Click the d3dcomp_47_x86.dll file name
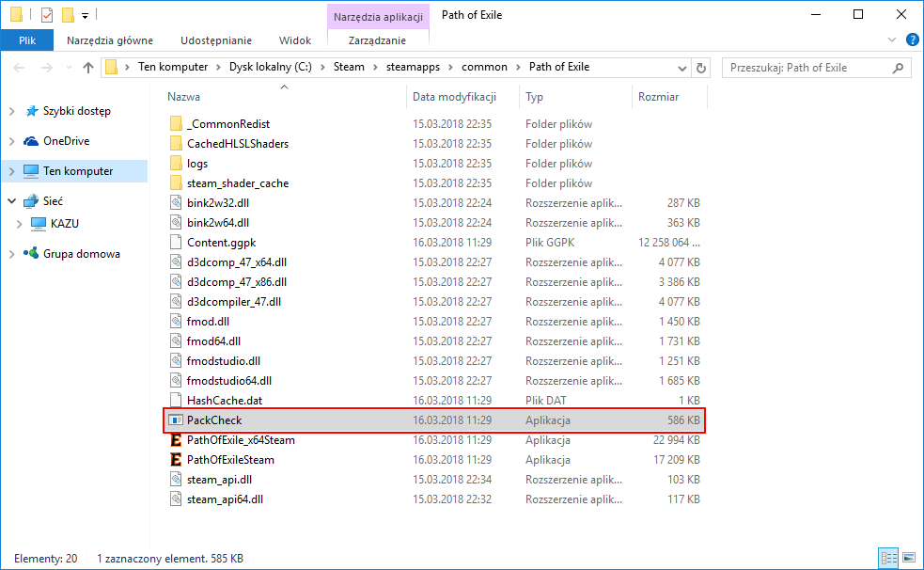Viewport: 924px width, 570px height. 236,282
